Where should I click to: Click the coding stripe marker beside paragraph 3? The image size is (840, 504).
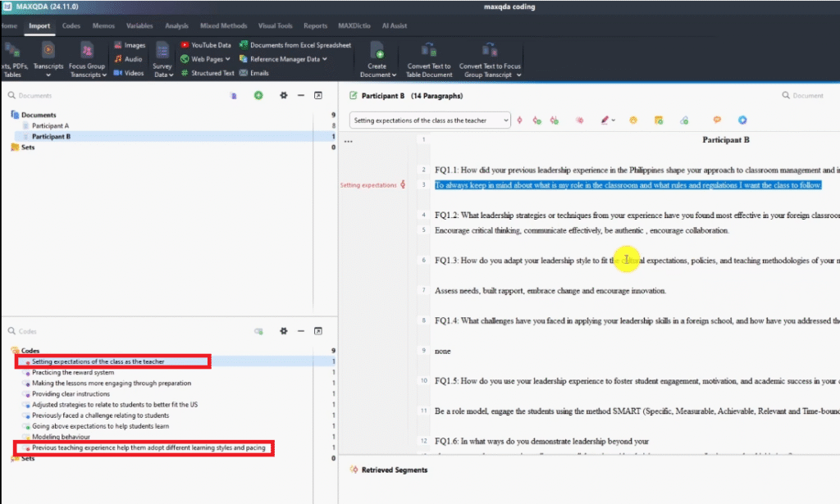pos(403,185)
